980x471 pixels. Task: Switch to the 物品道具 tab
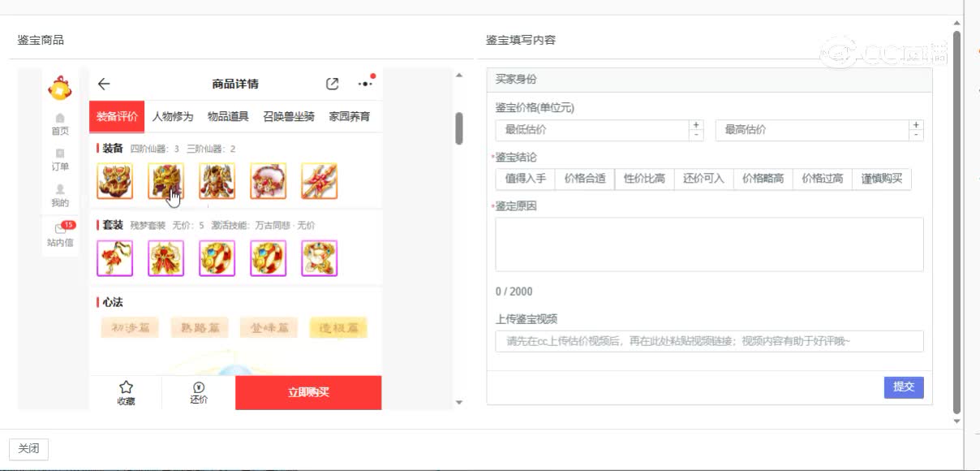[x=228, y=116]
